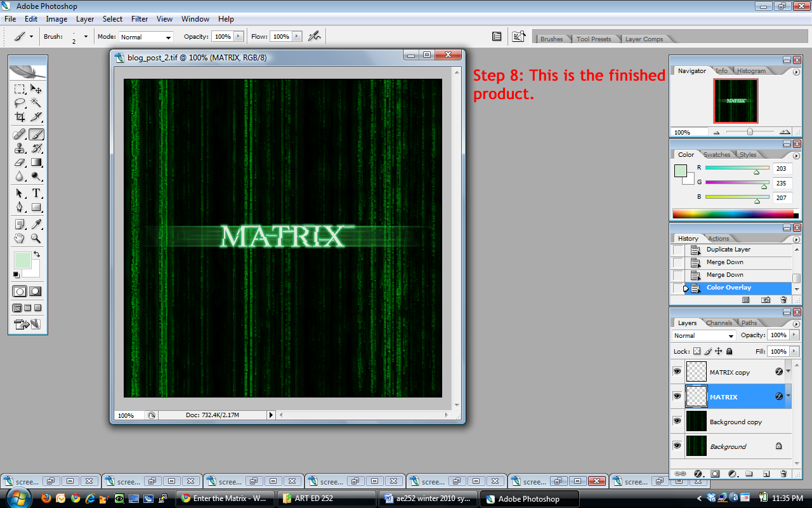The image size is (812, 508).
Task: Select the Rectangular Marquee tool
Action: point(20,89)
